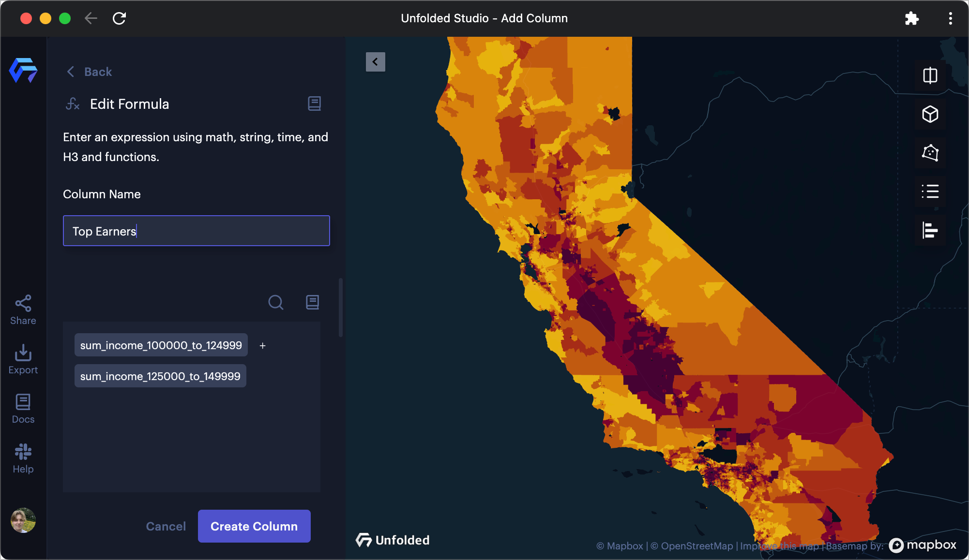Image resolution: width=969 pixels, height=560 pixels.
Task: Open the Export option
Action: pos(23,359)
